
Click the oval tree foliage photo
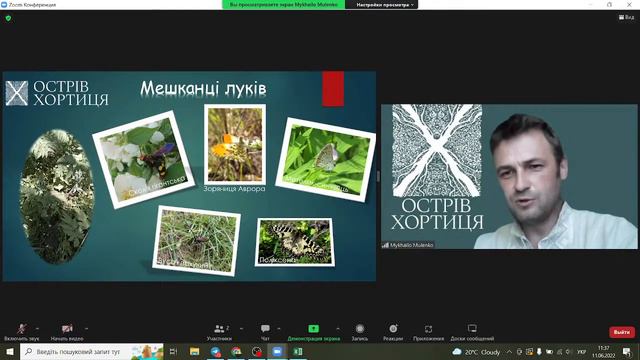(57, 197)
